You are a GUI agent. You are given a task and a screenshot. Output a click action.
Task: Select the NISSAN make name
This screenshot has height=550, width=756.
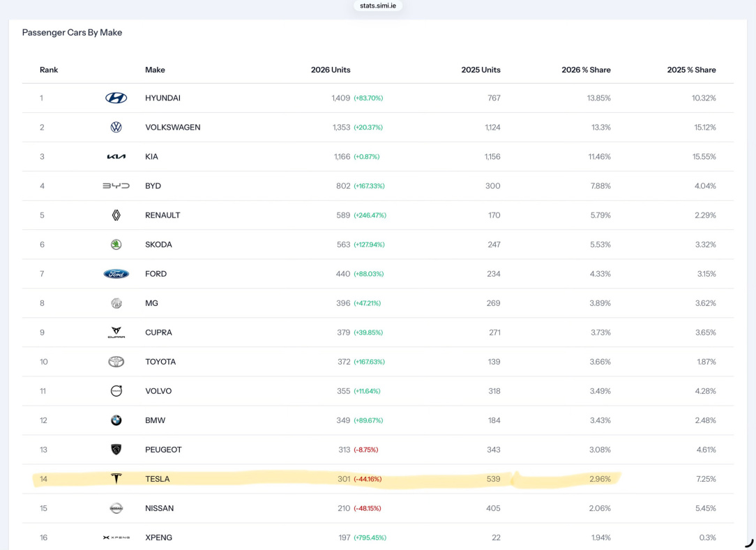tap(159, 508)
